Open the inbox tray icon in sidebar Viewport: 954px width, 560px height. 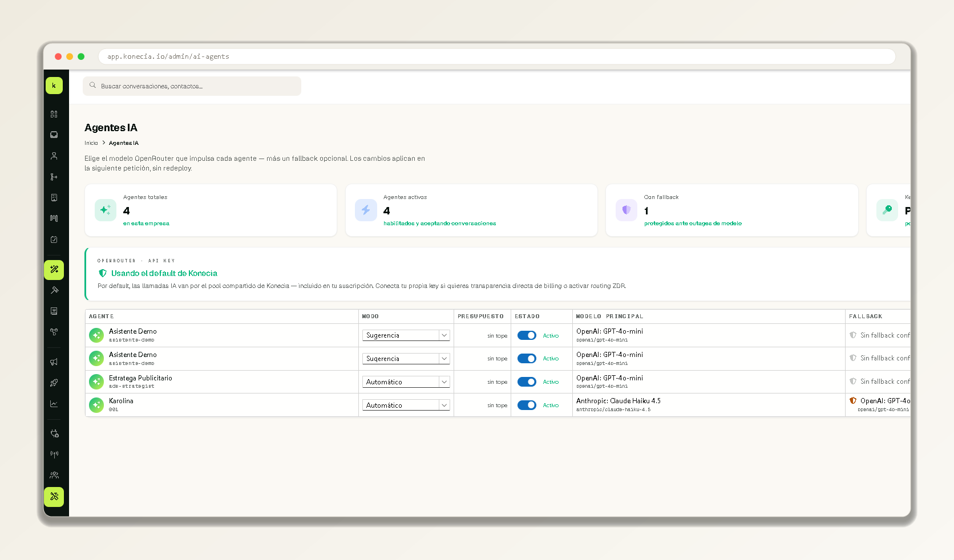pyautogui.click(x=54, y=135)
